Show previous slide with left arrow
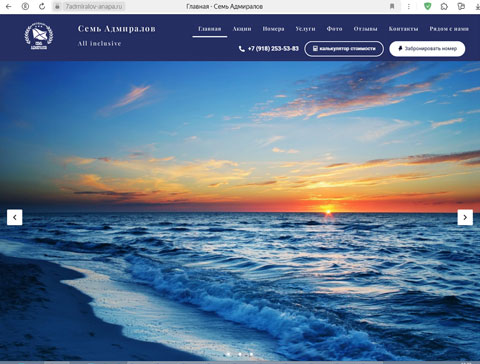 15,217
